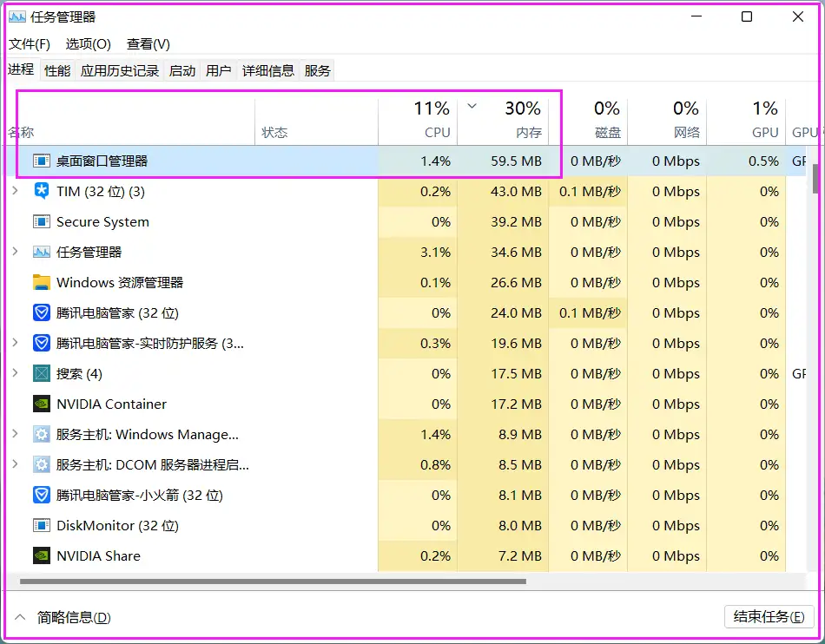825x644 pixels.
Task: Click the DCOM 服务器进程启 gear icon
Action: coord(42,464)
